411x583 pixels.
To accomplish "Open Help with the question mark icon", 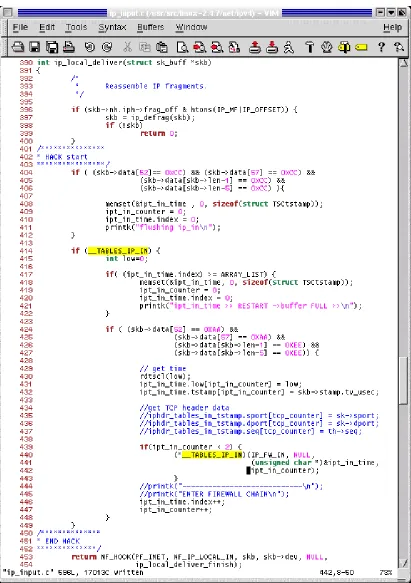I will tap(381, 47).
